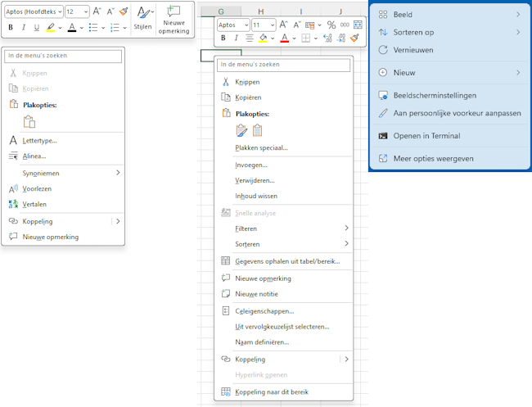Click the merge and center cells icon

click(358, 25)
